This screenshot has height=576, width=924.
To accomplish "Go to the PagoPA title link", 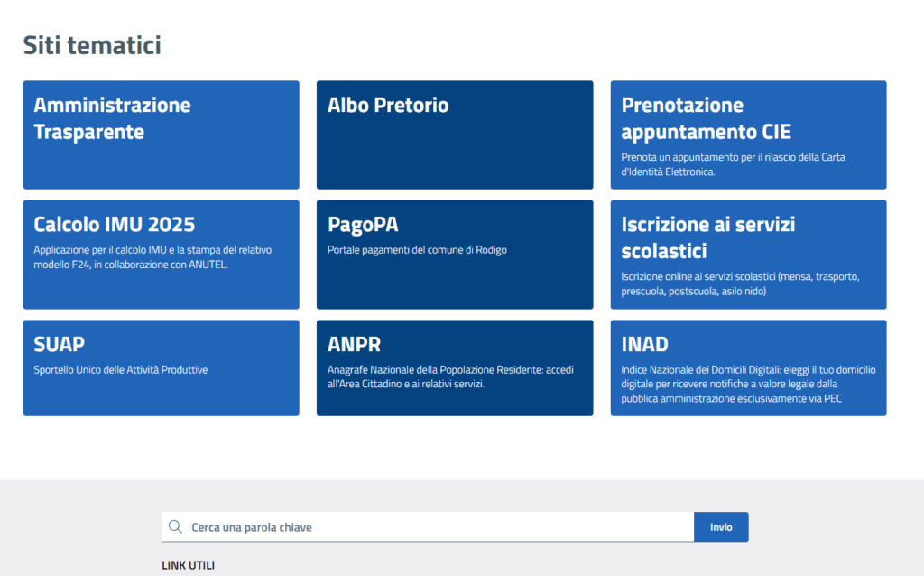I will pos(363,224).
